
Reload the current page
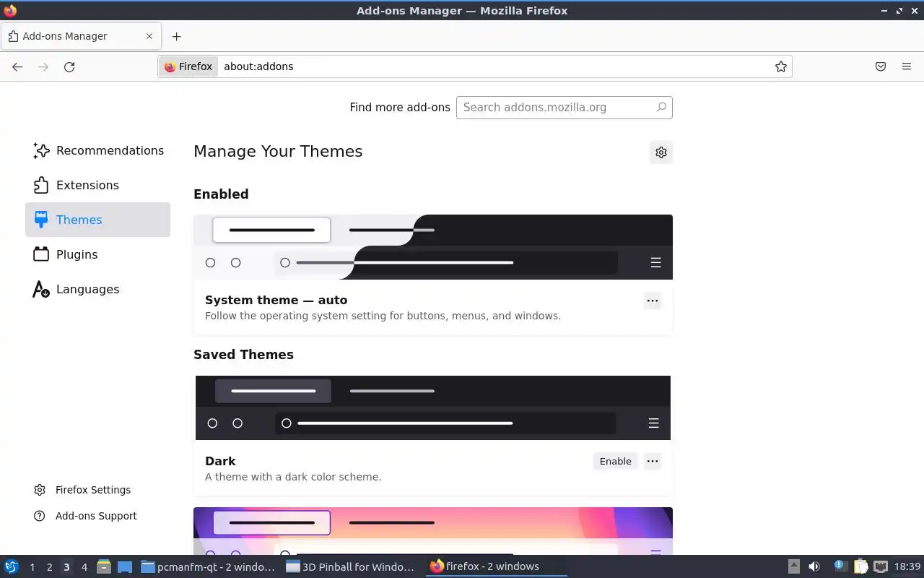point(69,66)
